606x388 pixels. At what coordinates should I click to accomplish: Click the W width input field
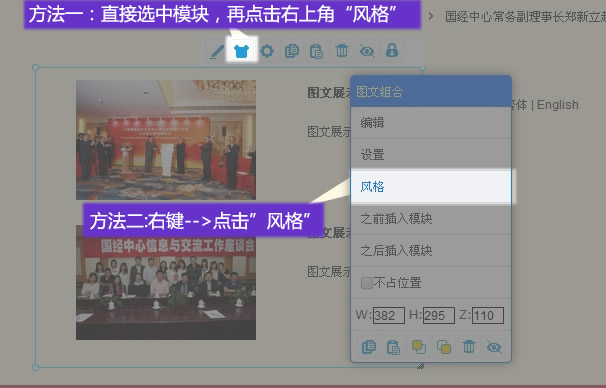click(389, 315)
